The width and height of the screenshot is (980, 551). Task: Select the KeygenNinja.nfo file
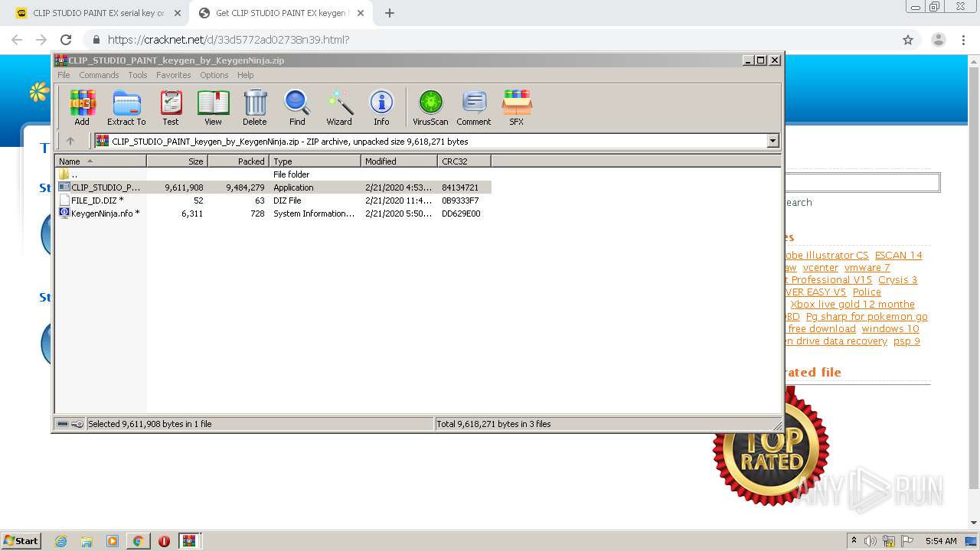(x=273, y=214)
